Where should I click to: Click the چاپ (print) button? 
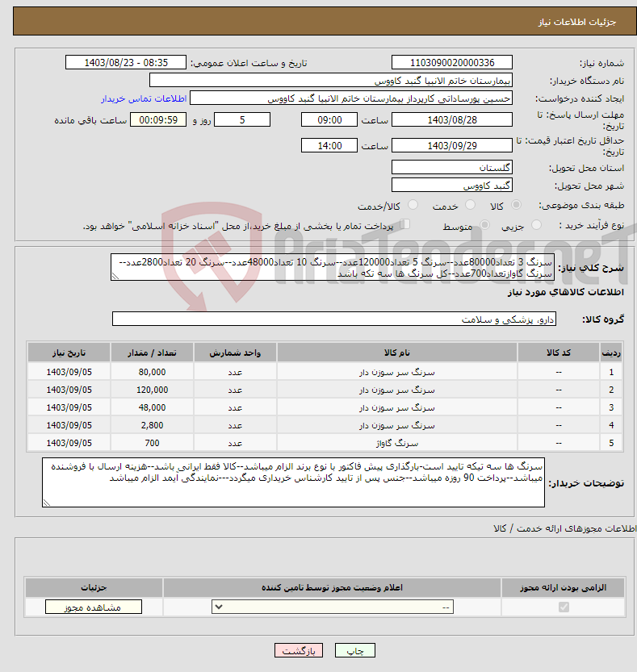tap(354, 650)
